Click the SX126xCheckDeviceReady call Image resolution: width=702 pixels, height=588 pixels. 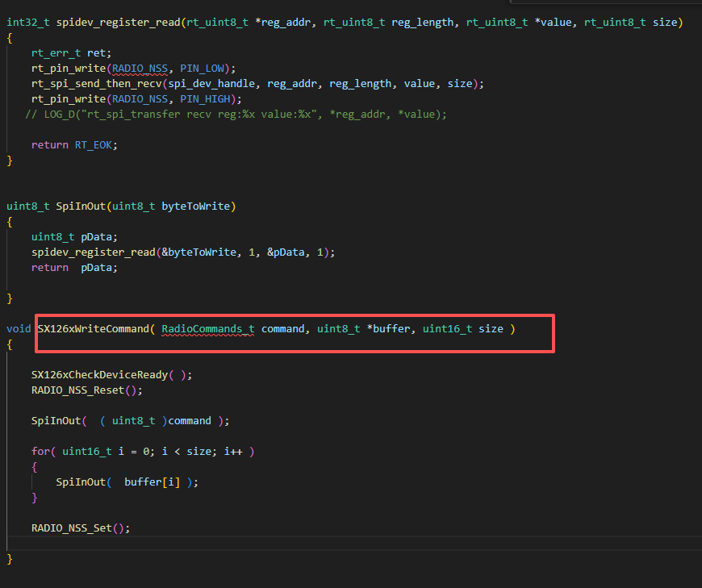tap(99, 375)
